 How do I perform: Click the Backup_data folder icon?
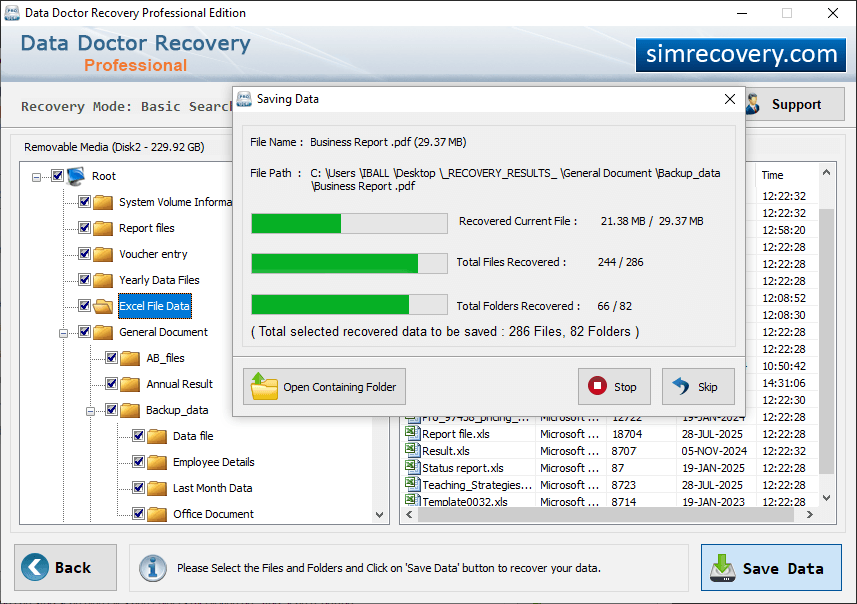(130, 410)
